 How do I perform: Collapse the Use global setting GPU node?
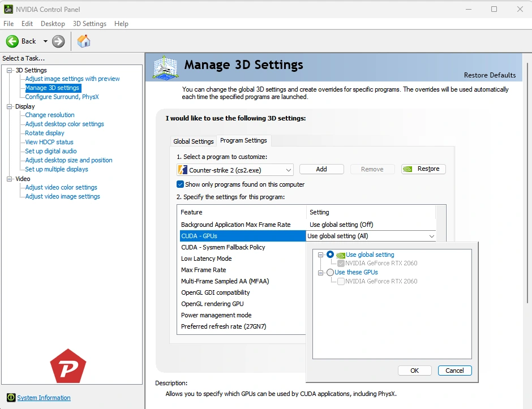(x=320, y=255)
